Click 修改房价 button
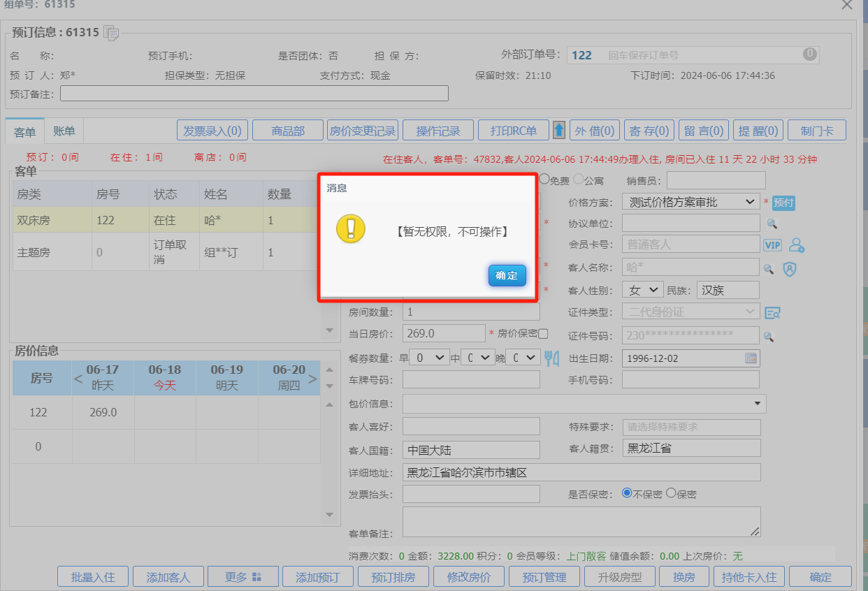 (469, 577)
